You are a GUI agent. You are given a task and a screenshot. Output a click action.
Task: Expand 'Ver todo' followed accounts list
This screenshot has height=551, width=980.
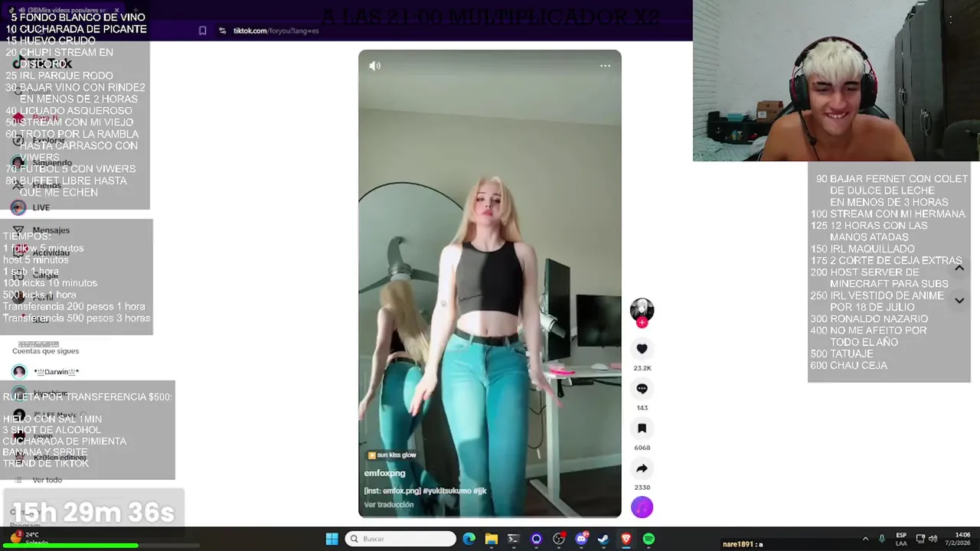coord(40,480)
